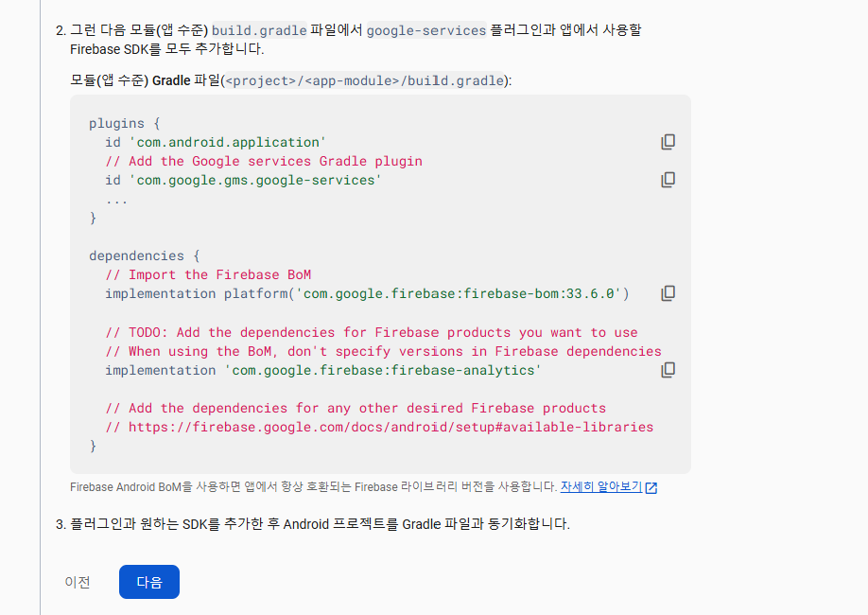The image size is (868, 615).
Task: Click the '// Import the Firebase BoM' comment
Action: pos(208,274)
